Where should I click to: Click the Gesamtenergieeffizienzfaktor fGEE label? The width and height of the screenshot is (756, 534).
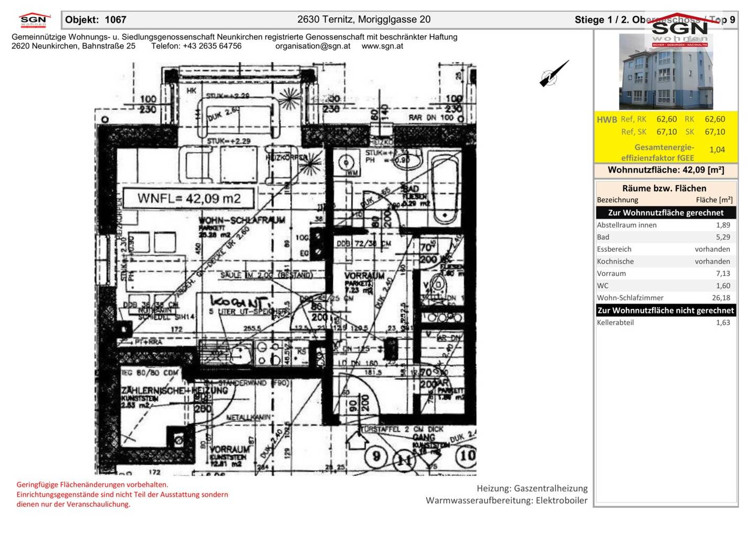tap(658, 152)
